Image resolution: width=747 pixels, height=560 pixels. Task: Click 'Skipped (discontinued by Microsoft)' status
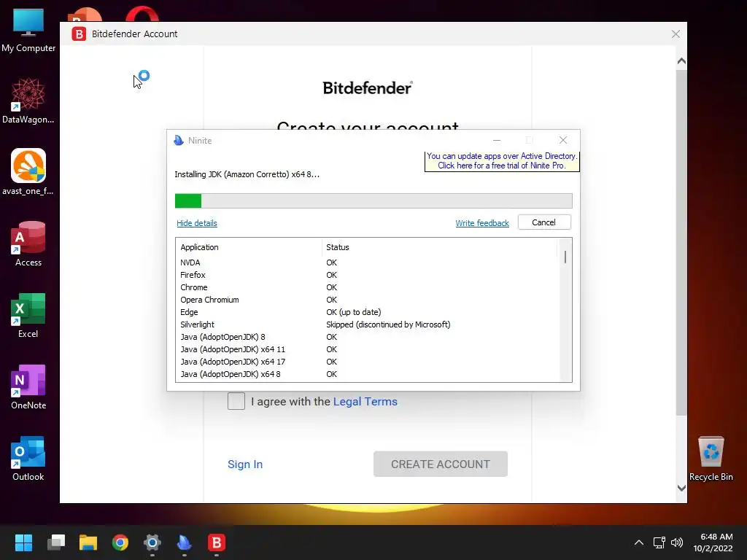tap(388, 324)
